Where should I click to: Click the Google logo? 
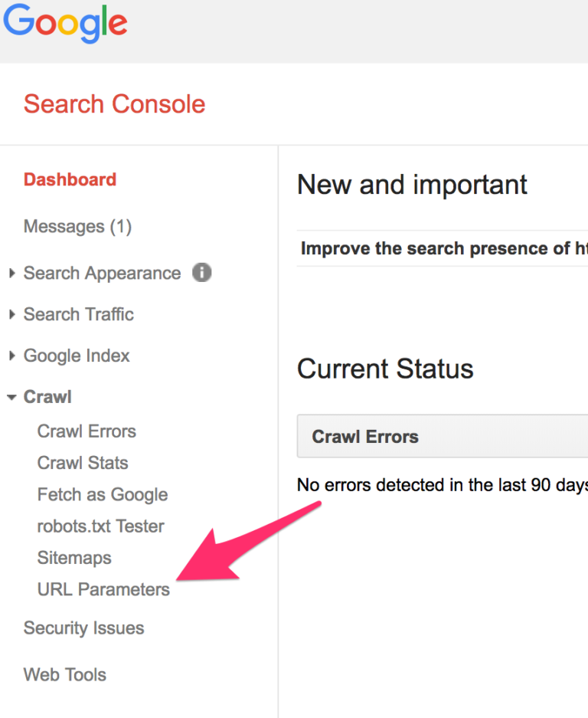point(65,24)
